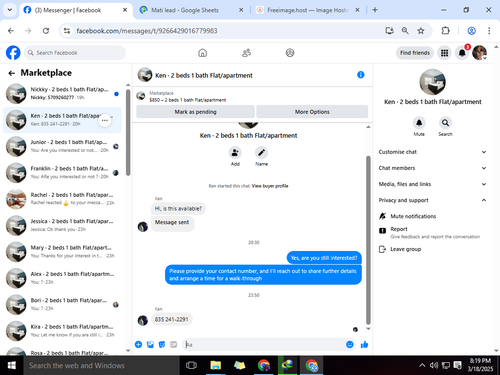Screen dimensions: 500x375
Task: Bookmark this page with star icon
Action: pyautogui.click(x=421, y=31)
